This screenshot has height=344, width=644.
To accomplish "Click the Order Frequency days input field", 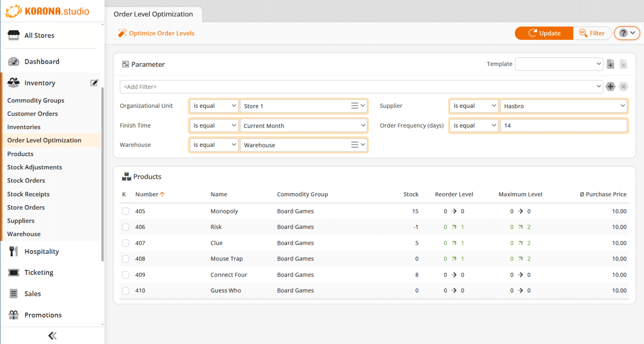I will coord(563,125).
